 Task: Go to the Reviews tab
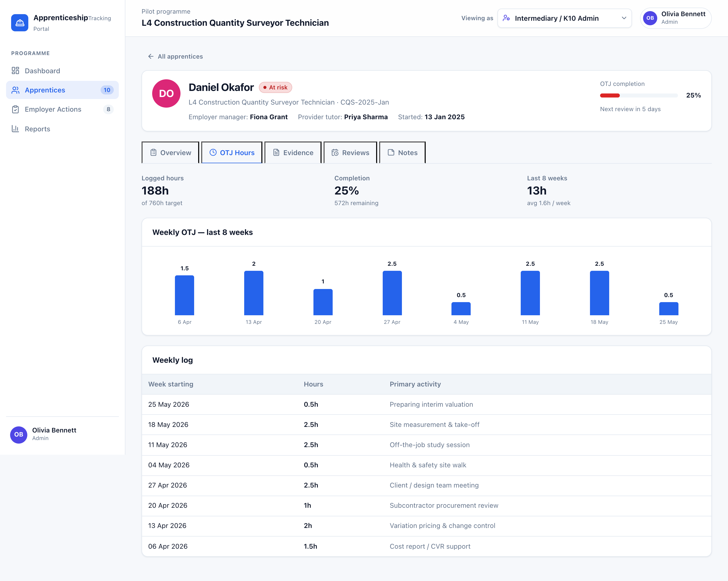tap(350, 153)
